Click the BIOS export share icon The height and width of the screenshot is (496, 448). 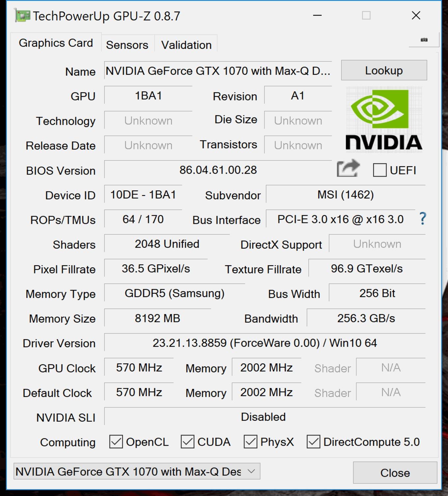point(348,168)
